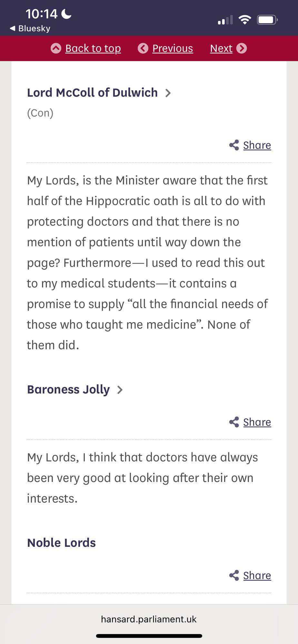This screenshot has width=298, height=644.
Task: Expand chevron beside Baroness Jolly
Action: tap(120, 390)
